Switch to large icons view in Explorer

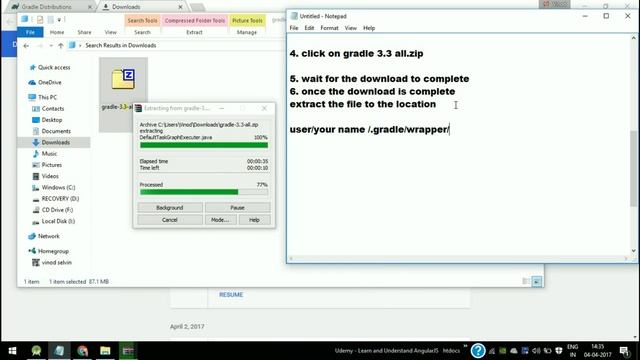coord(537,282)
